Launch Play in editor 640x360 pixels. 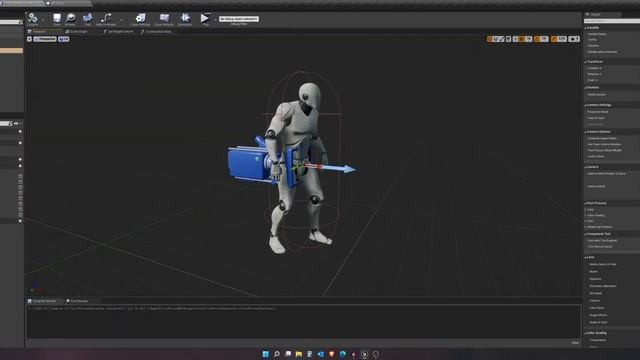pyautogui.click(x=204, y=19)
